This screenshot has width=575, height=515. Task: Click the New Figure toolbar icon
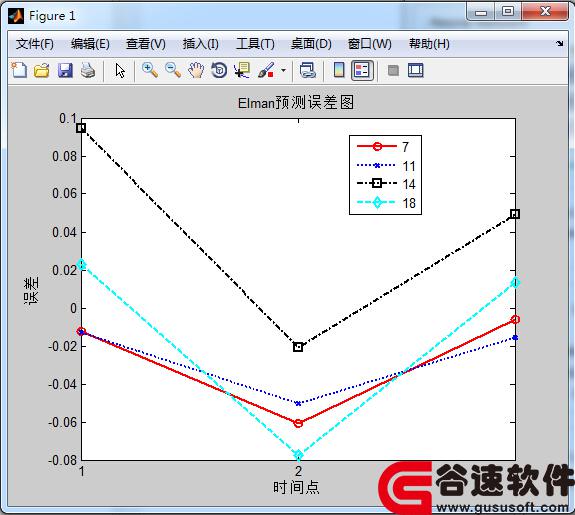[19, 70]
